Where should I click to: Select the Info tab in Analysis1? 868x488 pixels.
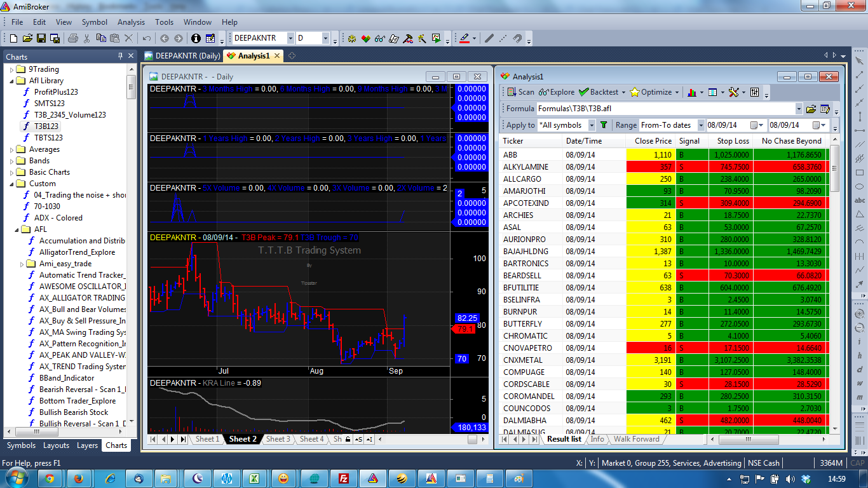coord(597,439)
